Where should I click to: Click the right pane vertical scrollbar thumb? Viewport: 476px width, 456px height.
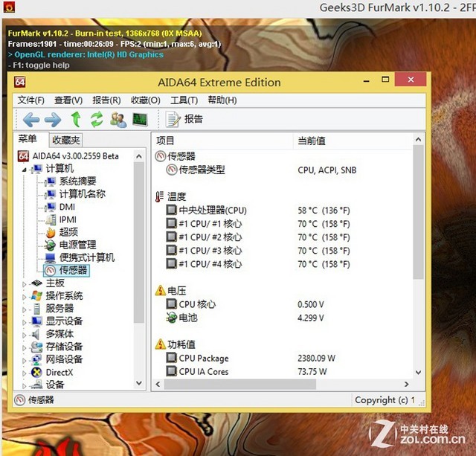click(418, 211)
